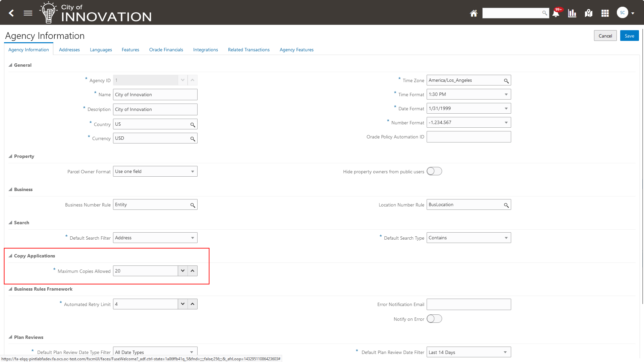Switch to the Oracle Financials tab
Screen dimensions: 644x362
(x=166, y=50)
